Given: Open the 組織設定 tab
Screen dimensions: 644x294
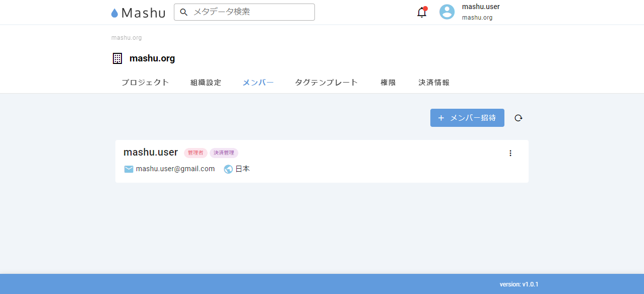Looking at the screenshot, I should (x=206, y=83).
